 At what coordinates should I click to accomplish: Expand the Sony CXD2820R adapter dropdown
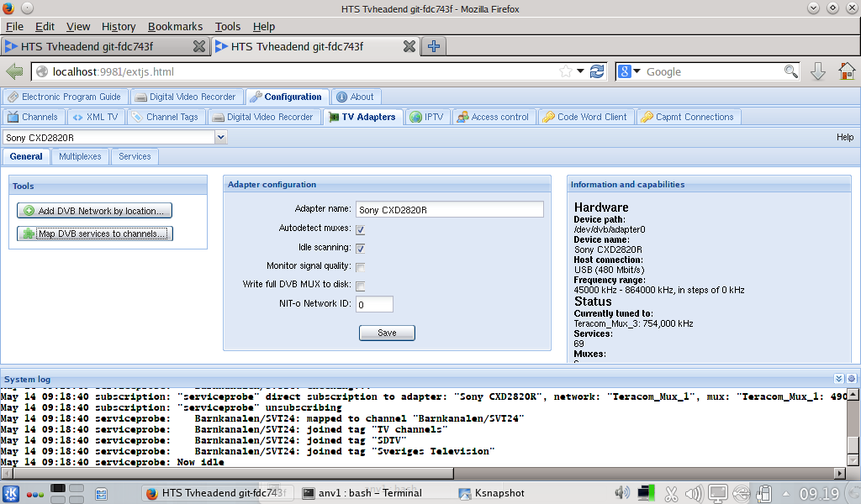coord(221,137)
